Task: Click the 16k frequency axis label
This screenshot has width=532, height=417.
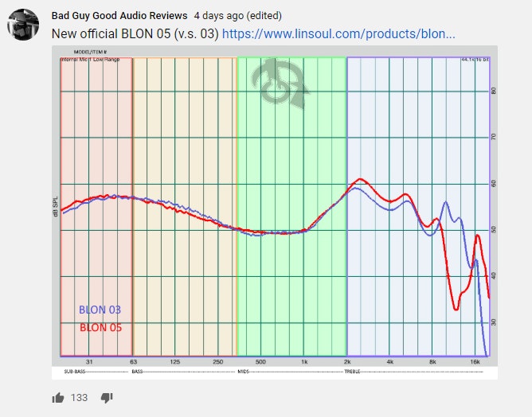Action: (475, 362)
